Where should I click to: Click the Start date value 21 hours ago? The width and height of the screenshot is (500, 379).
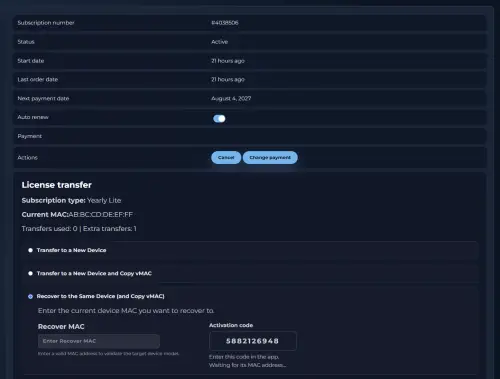[228, 61]
